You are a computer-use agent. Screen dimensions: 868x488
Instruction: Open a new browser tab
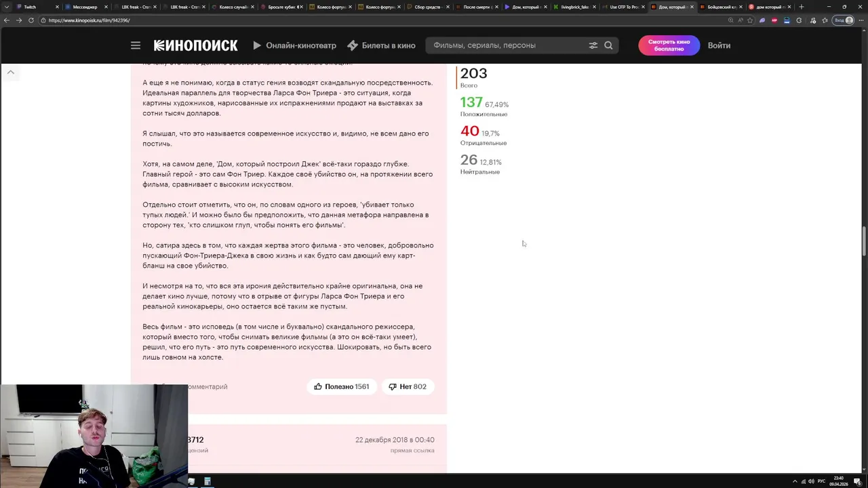pyautogui.click(x=801, y=7)
